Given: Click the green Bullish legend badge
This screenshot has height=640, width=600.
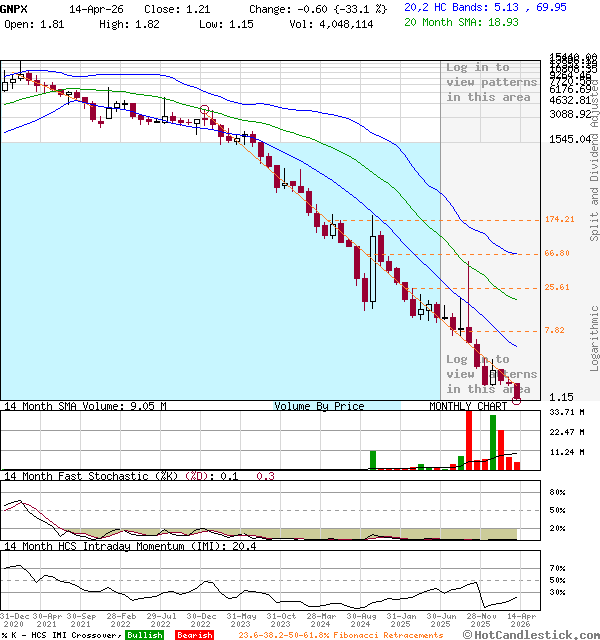Looking at the screenshot, I should coord(144,635).
